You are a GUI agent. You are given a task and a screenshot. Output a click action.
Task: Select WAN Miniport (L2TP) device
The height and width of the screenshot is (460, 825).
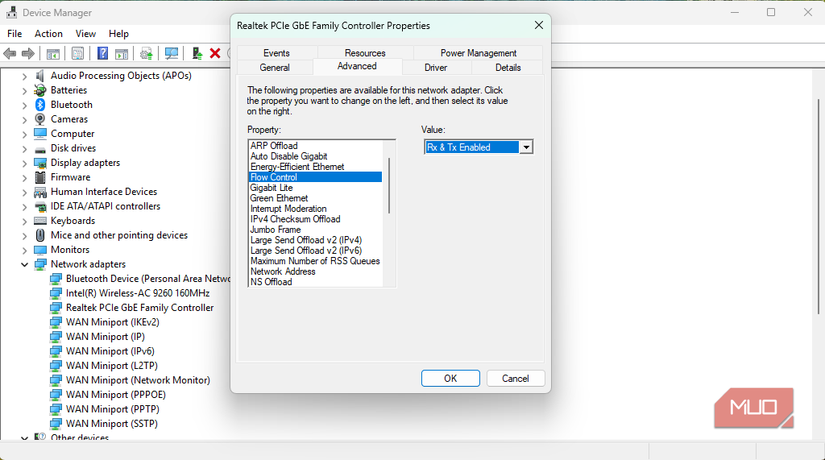112,365
